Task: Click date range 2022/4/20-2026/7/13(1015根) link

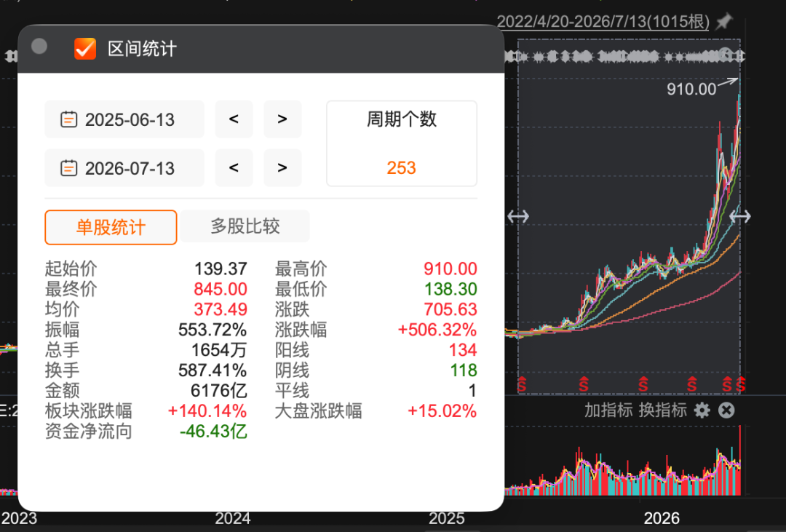Action: [603, 22]
